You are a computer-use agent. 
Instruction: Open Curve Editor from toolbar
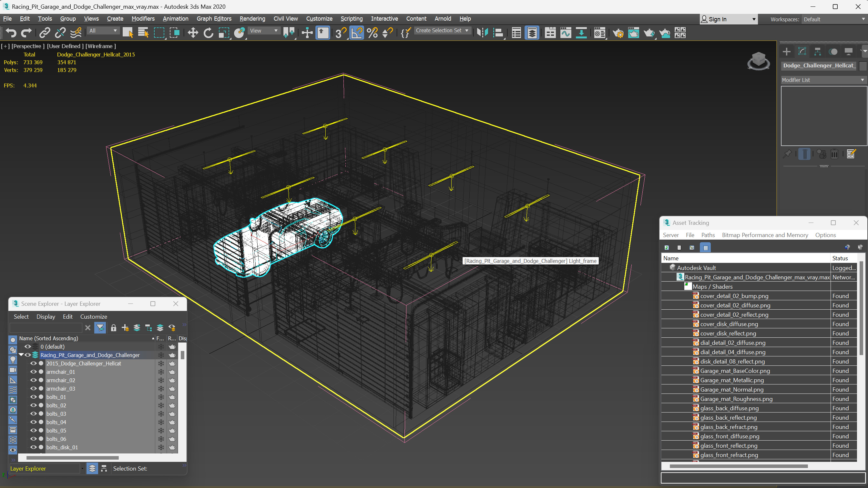[x=566, y=33]
